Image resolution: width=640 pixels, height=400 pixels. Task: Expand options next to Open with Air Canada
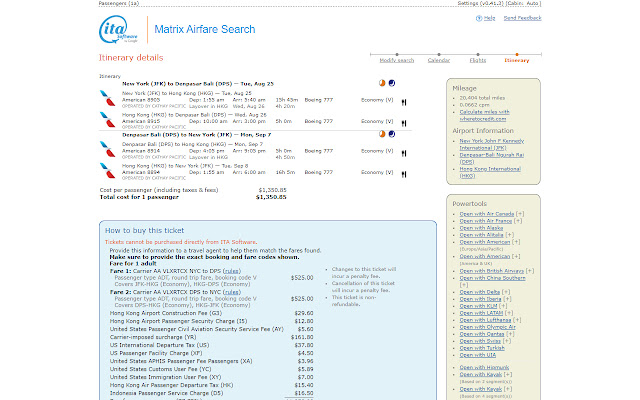[x=520, y=214]
